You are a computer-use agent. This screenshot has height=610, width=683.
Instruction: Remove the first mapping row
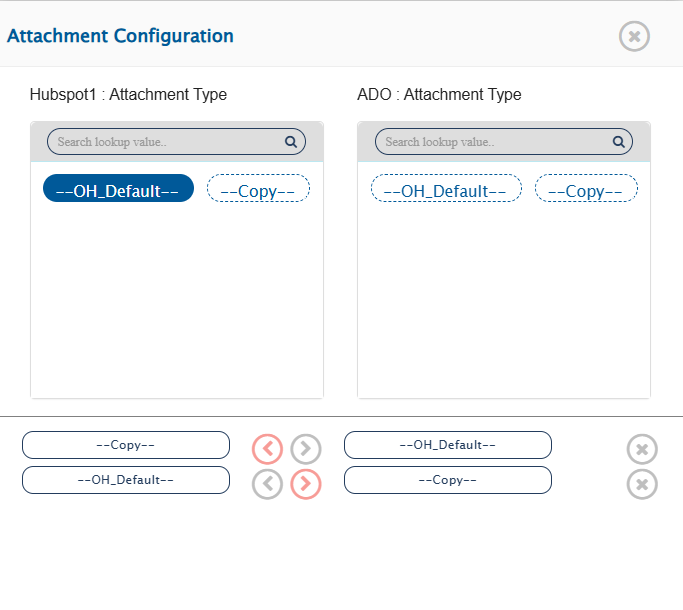642,449
